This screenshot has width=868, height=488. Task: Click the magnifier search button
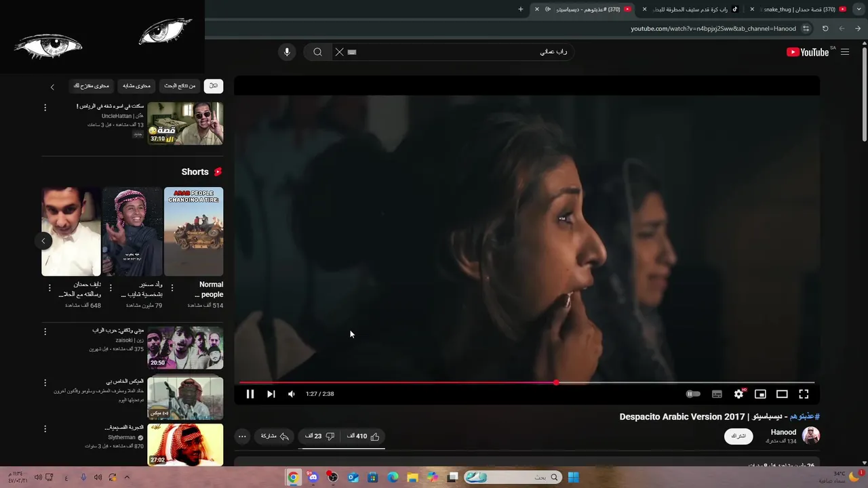[x=317, y=52]
